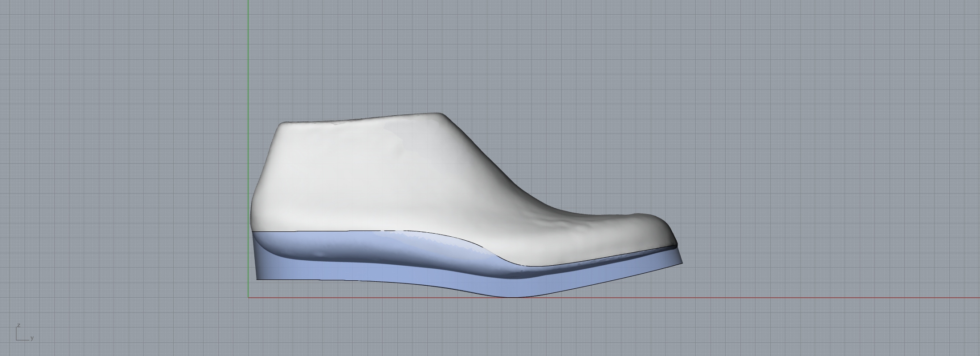Click the z label on axis icon
The height and width of the screenshot is (356, 980).
pos(19,325)
